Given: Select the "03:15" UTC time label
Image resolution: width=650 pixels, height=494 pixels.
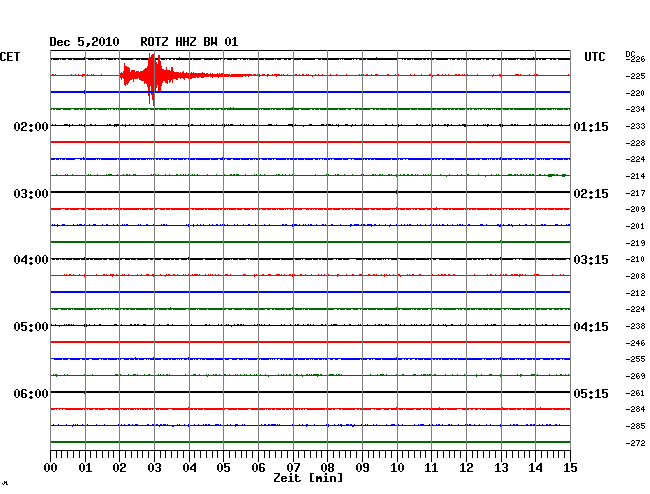Looking at the screenshot, I should (x=591, y=260).
